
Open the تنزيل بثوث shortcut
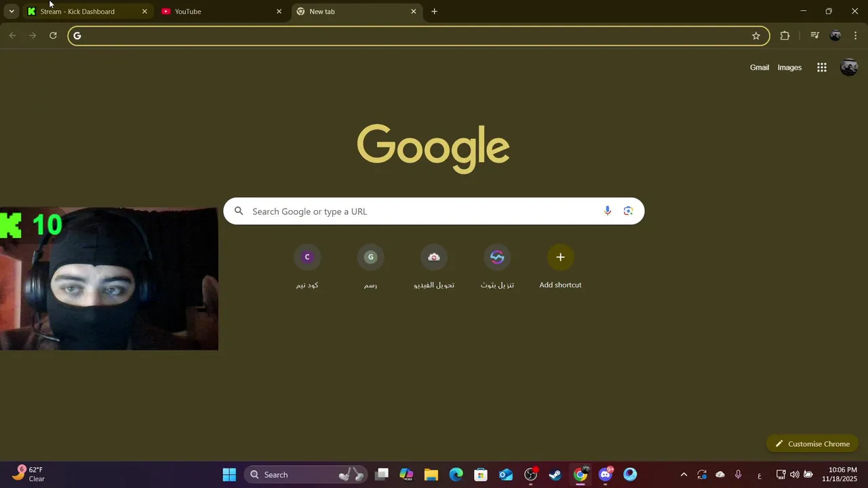point(497,267)
